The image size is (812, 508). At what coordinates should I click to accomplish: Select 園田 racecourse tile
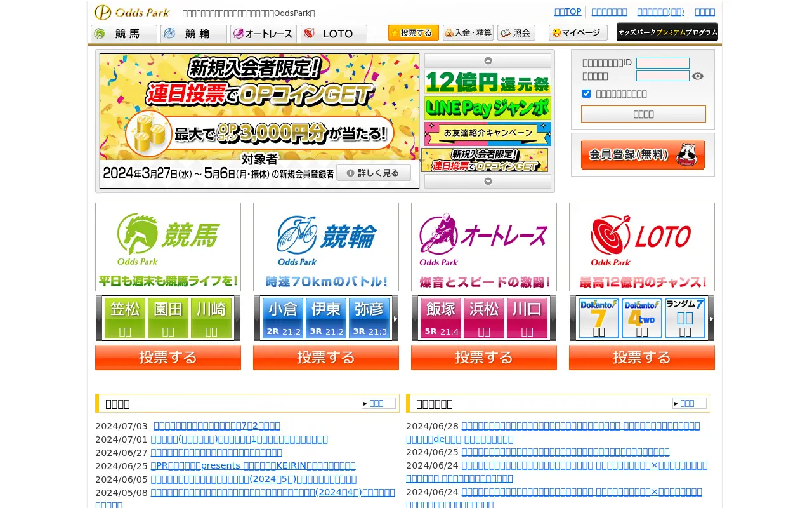[168, 318]
